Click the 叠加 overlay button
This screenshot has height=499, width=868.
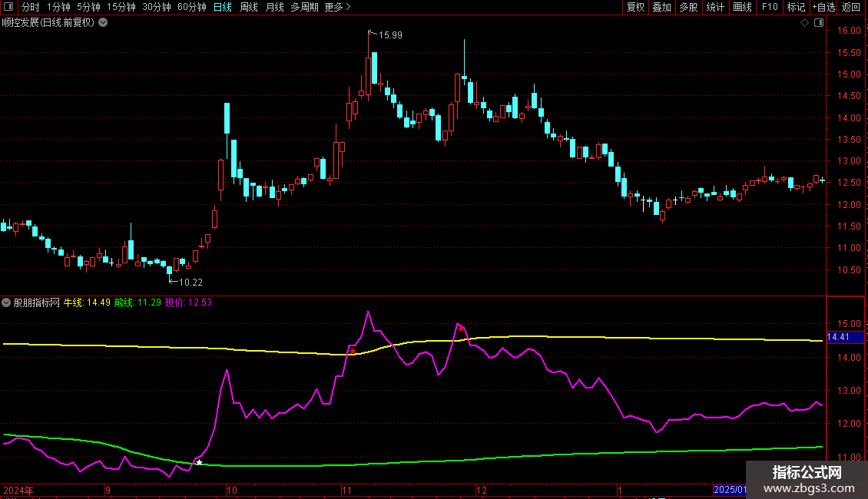click(662, 7)
